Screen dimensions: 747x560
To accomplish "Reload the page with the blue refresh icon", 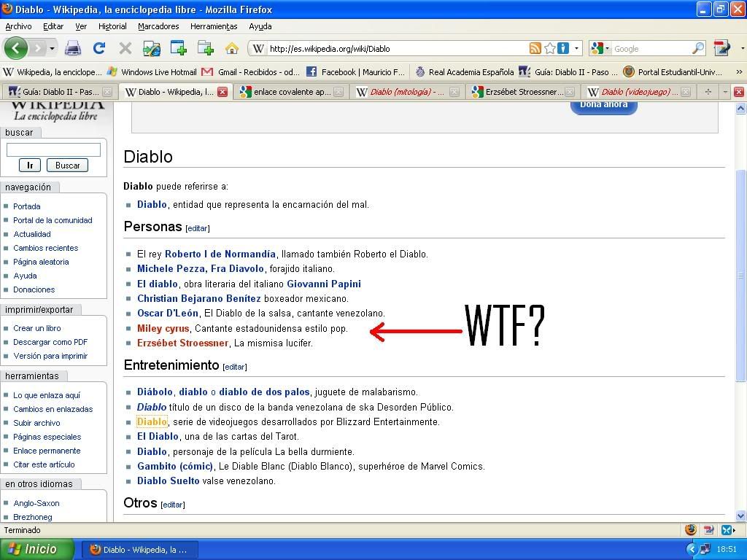I will [x=99, y=48].
